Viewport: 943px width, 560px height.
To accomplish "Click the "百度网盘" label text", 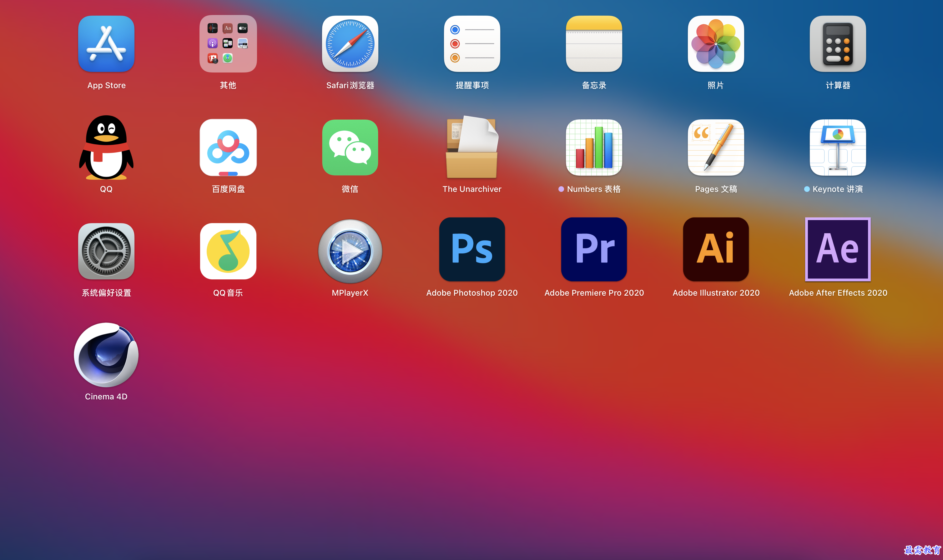I will click(x=228, y=189).
